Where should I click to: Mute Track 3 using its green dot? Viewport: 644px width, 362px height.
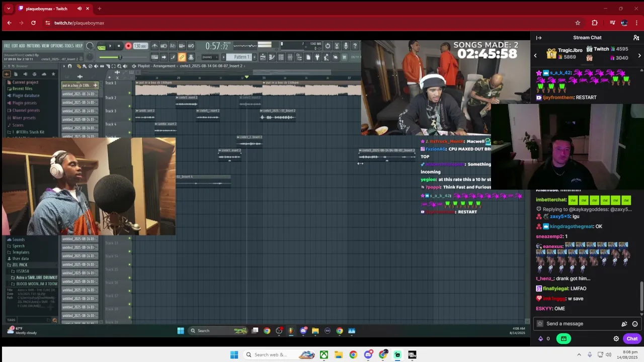pyautogui.click(x=129, y=119)
